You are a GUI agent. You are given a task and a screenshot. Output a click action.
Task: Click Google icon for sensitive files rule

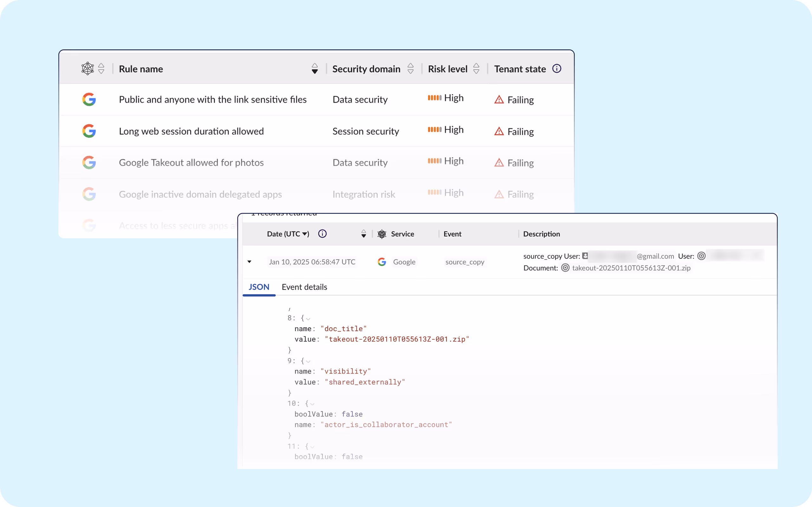89,99
